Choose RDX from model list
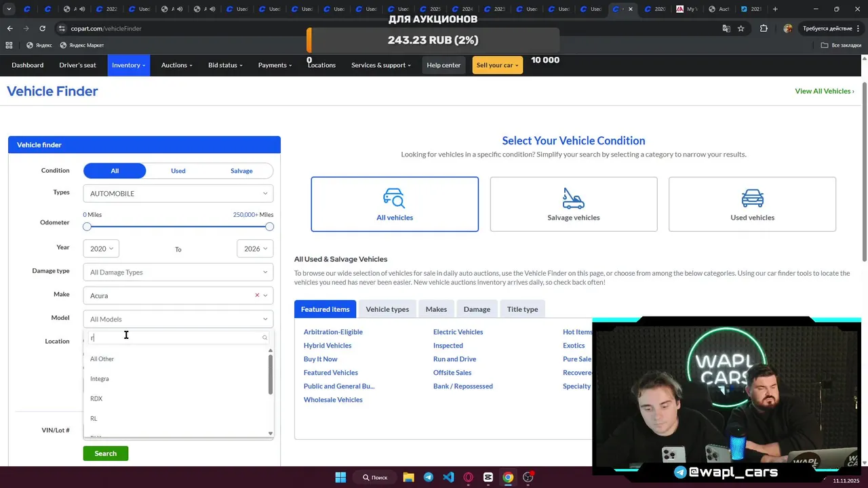The width and height of the screenshot is (868, 488). tap(96, 399)
